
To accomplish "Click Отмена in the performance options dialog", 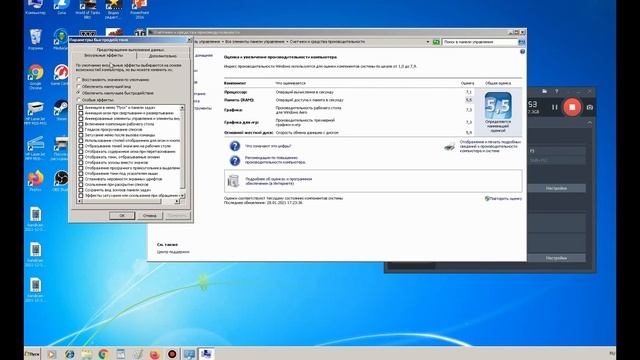I will coord(149,216).
